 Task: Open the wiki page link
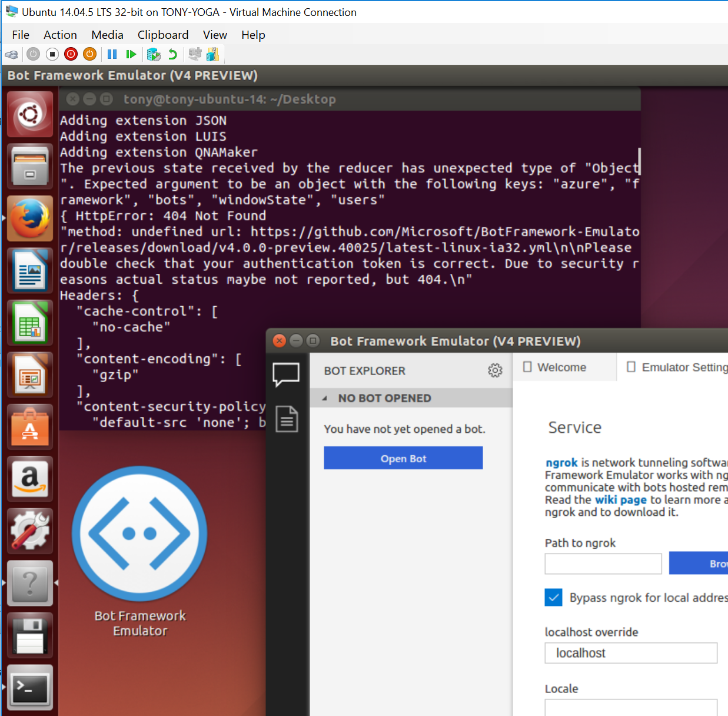(620, 499)
